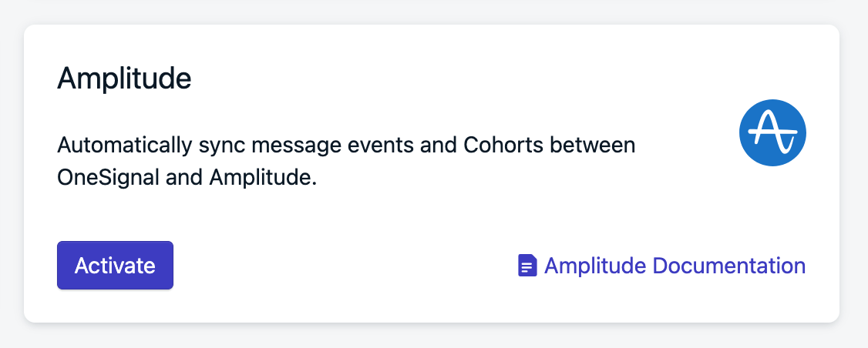Activate the Amplitude integration
The width and height of the screenshot is (868, 348).
click(x=115, y=266)
